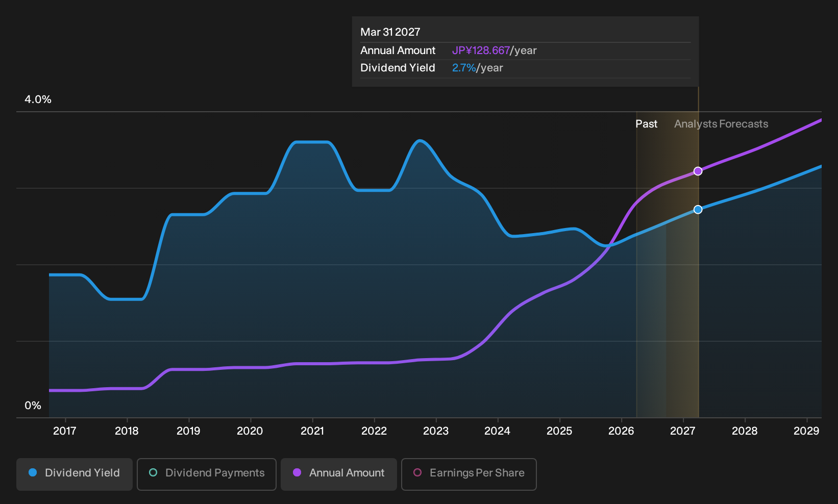The height and width of the screenshot is (504, 838).
Task: Toggle the Dividend Yield series
Action: click(75, 474)
